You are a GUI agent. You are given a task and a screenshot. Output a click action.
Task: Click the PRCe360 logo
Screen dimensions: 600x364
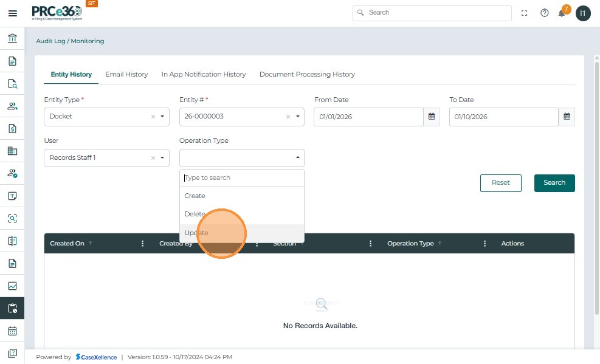pos(57,13)
